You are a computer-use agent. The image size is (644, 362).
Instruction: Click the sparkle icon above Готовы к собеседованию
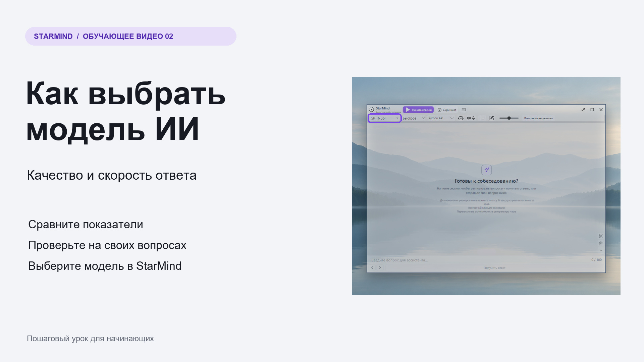(486, 170)
